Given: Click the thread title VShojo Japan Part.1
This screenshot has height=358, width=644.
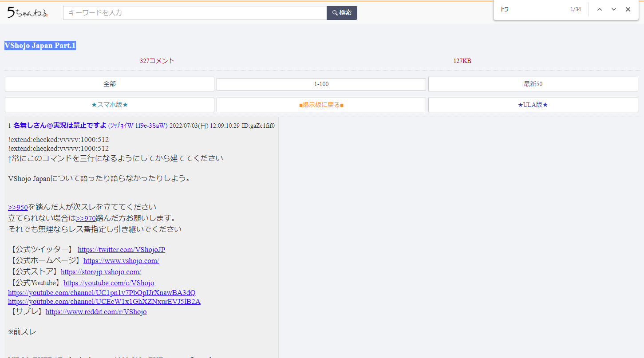Looking at the screenshot, I should (40, 46).
